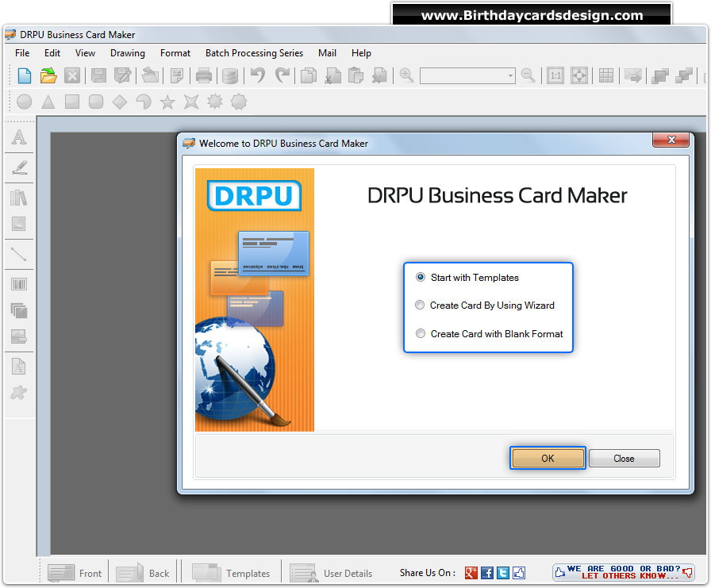Click the New document icon
Viewport: 711px width, 588px height.
coord(25,75)
